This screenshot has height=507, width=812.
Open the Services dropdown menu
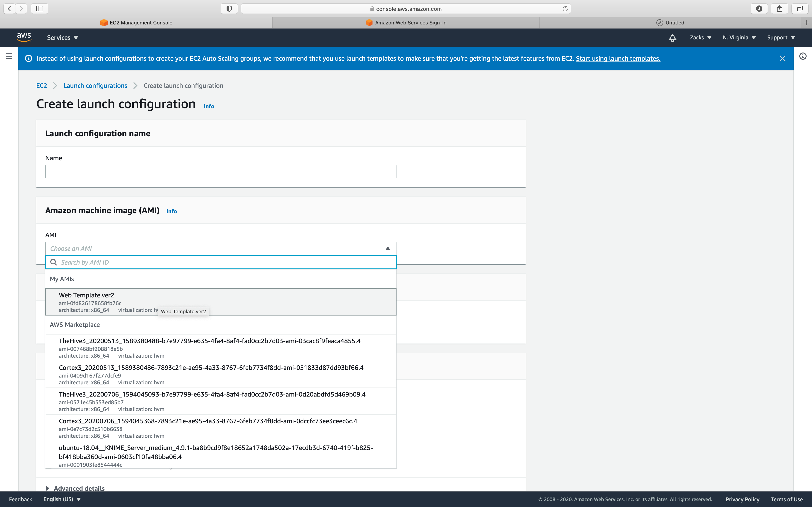(62, 38)
